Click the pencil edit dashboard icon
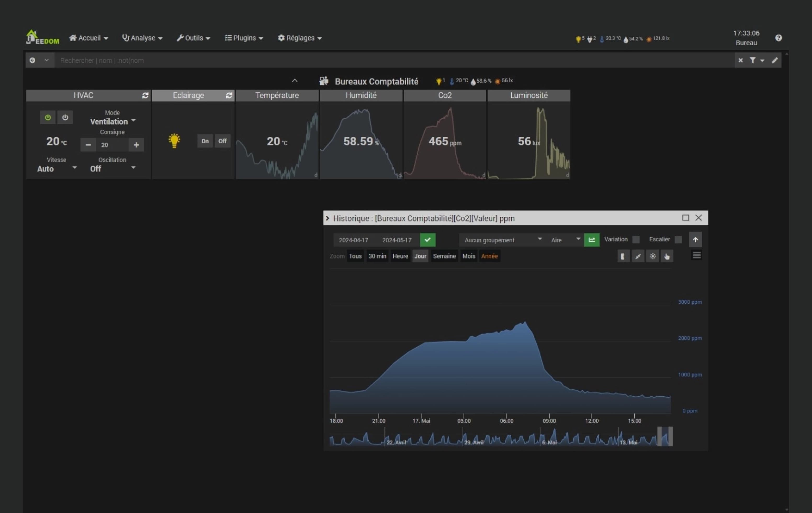This screenshot has width=812, height=513. [x=775, y=60]
